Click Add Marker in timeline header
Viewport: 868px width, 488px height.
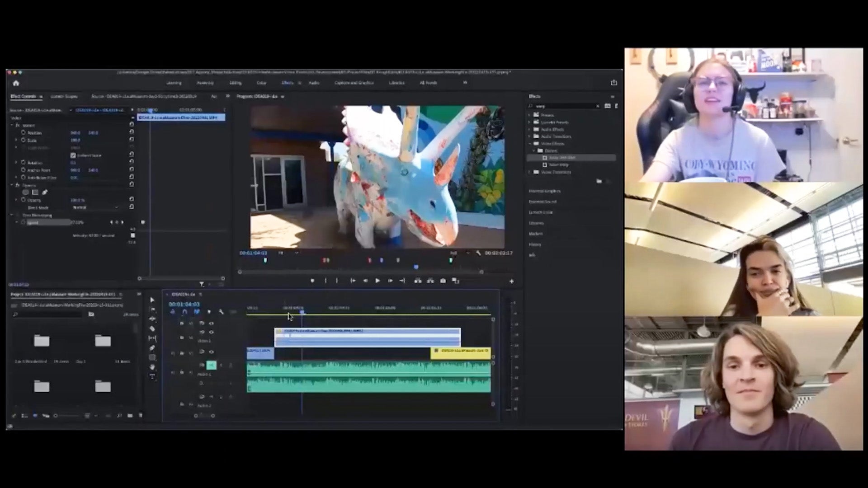click(x=208, y=312)
